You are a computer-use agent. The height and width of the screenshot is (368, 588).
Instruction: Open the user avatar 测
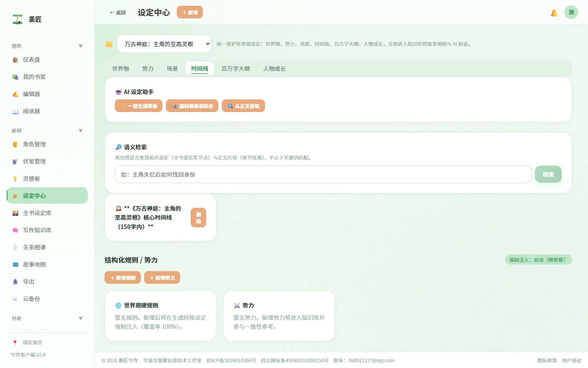tap(571, 12)
